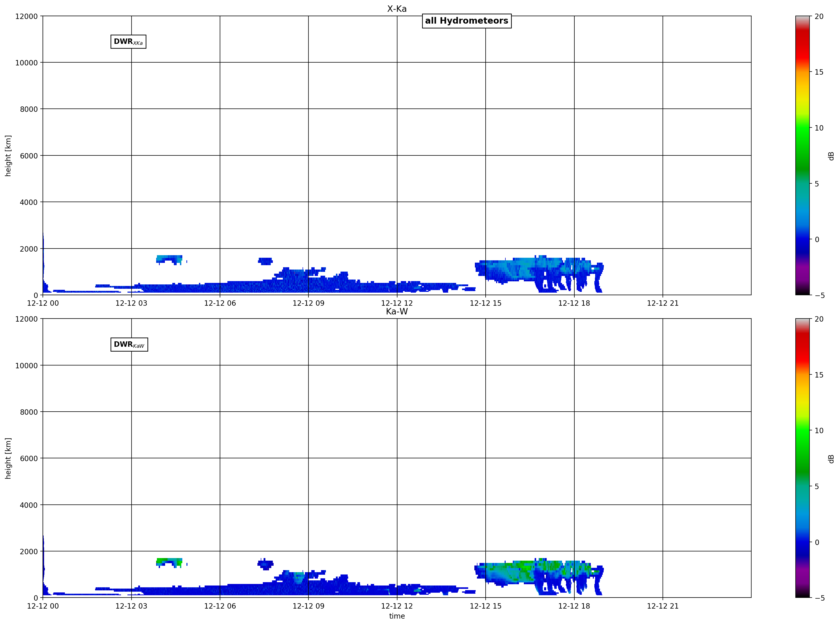Click the "8000" y-tick on Ka-W plot
The width and height of the screenshot is (840, 625).
29,412
